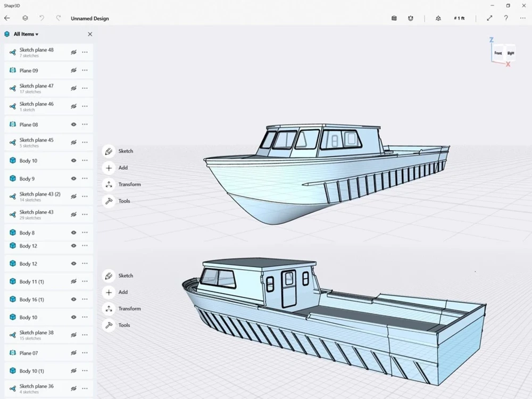Open options menu for Sketch plane 47
This screenshot has width=532, height=399.
(84, 88)
